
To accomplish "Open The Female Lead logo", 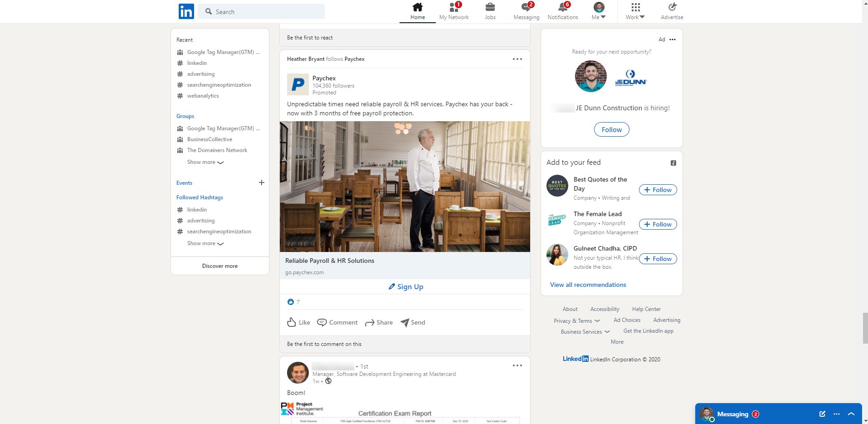I will coord(557,220).
